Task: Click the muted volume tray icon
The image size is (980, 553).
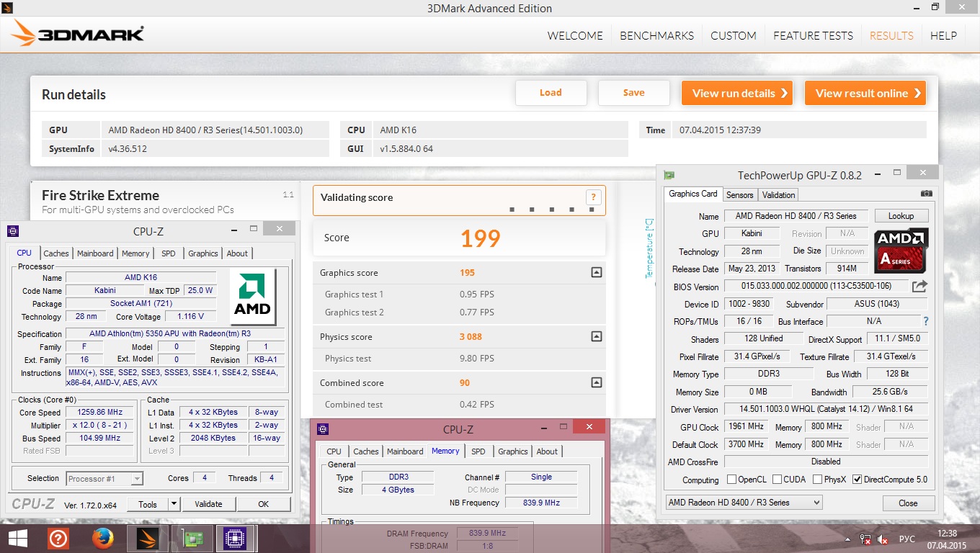Action: tap(883, 539)
